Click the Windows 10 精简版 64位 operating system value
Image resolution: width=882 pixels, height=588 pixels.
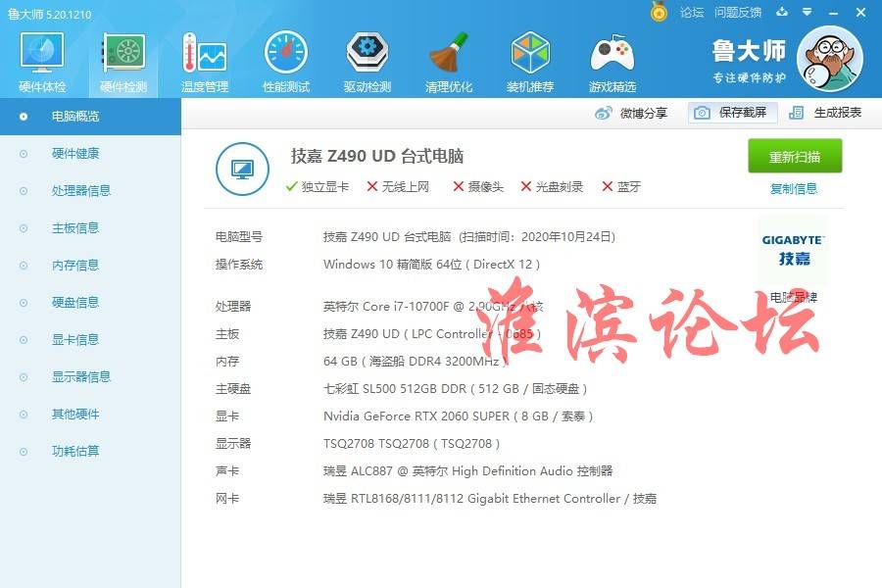click(431, 265)
